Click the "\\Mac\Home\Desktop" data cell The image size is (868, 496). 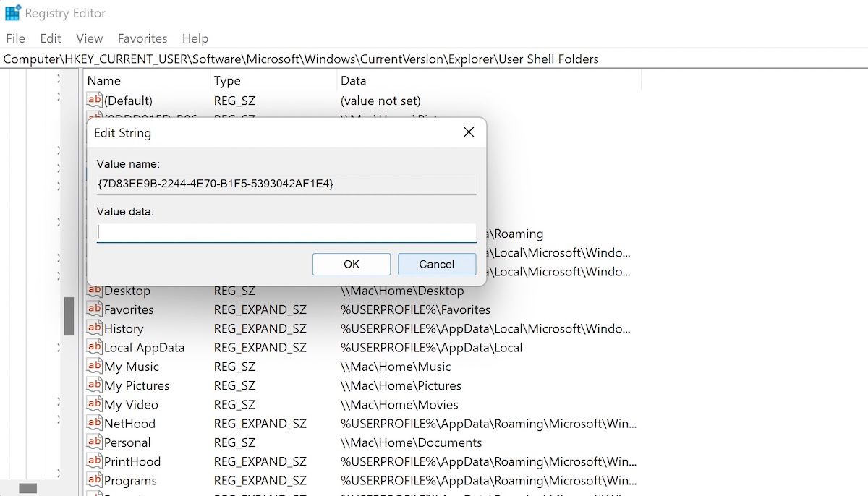402,291
